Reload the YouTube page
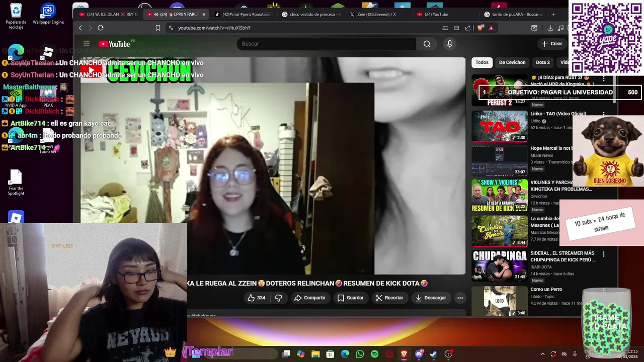Viewport: 644px width, 362px height. (101, 28)
